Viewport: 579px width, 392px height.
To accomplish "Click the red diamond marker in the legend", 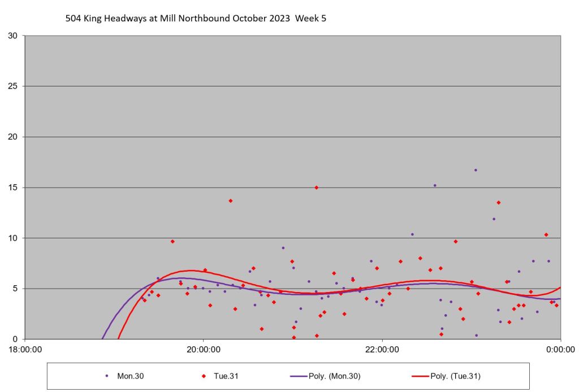I will (x=204, y=376).
